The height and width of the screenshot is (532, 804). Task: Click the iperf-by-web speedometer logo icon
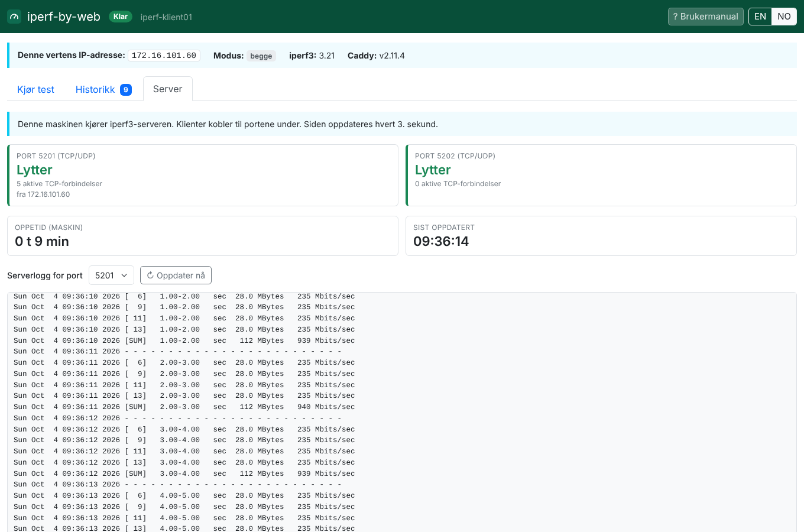coord(14,17)
